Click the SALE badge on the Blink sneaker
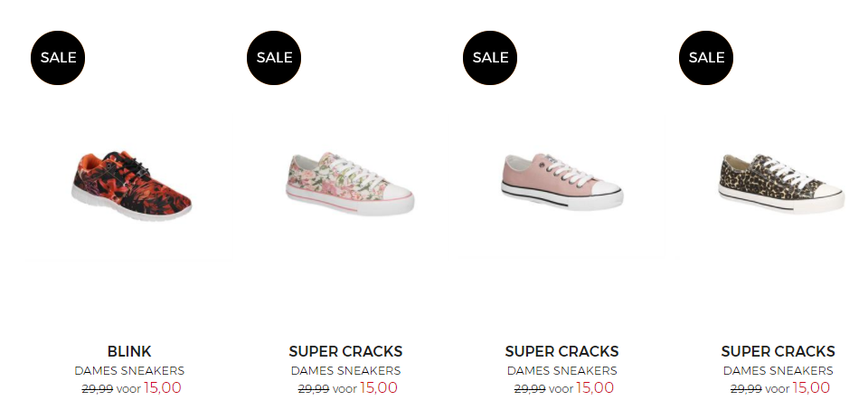Screen dimensions: 868x410 58,57
